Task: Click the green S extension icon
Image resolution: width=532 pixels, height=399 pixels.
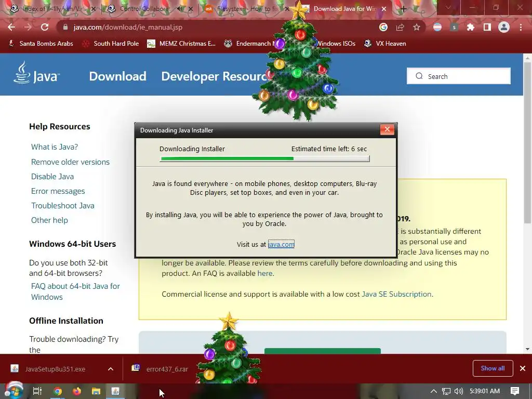Action: click(454, 27)
